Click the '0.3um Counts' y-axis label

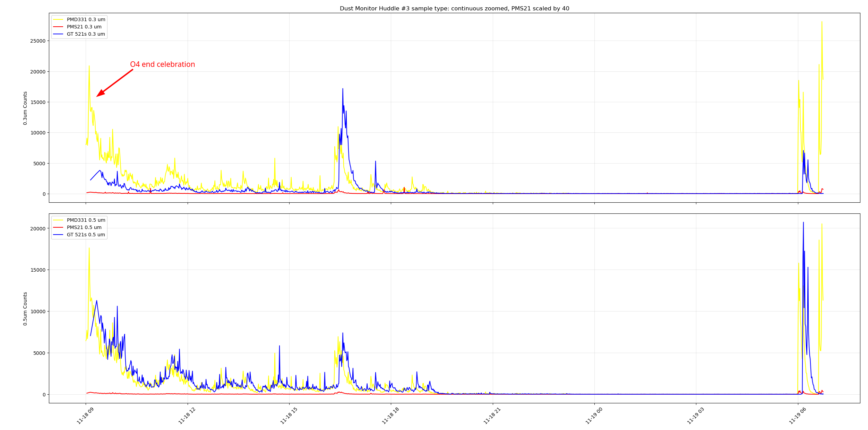coord(25,108)
